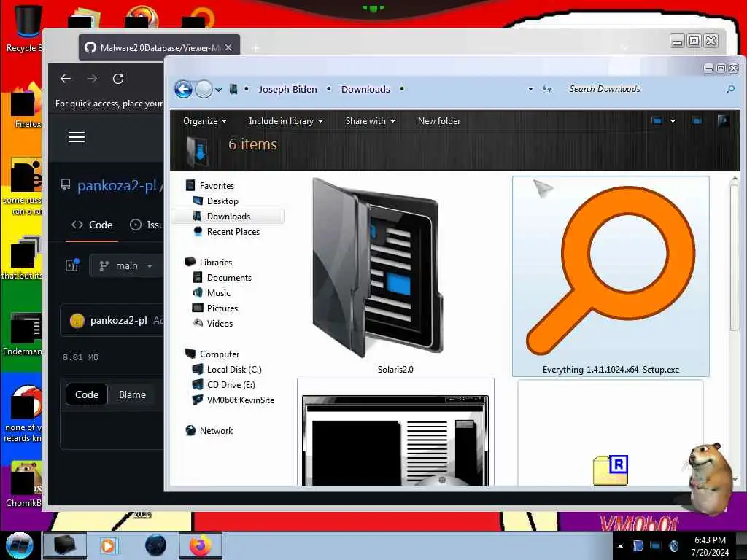This screenshot has height=560, width=747.
Task: Open the view options dropdown arrow
Action: [673, 121]
